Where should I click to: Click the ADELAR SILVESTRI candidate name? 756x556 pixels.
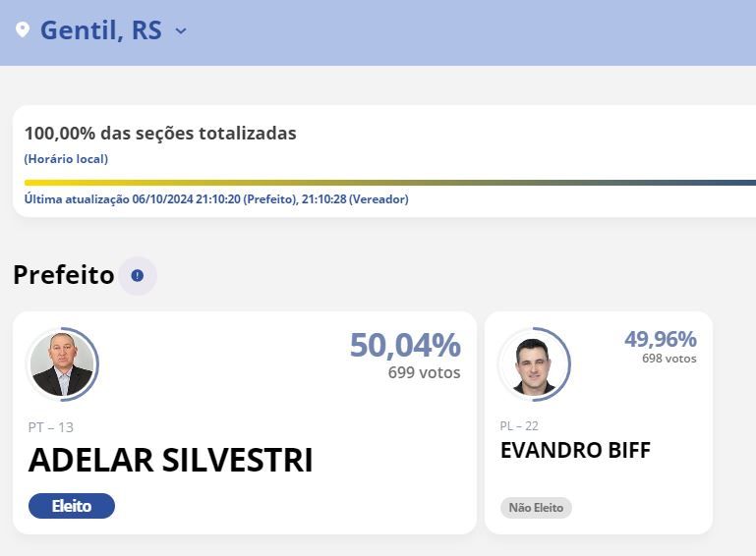pyautogui.click(x=171, y=460)
